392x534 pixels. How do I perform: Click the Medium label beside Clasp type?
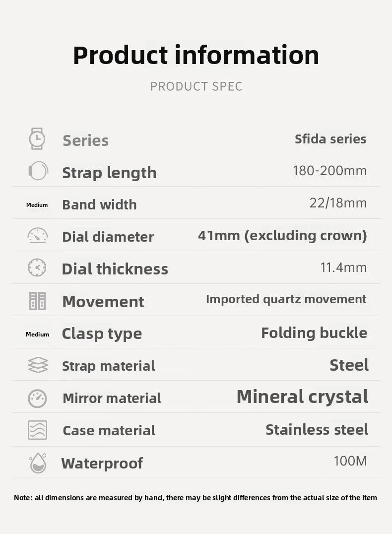point(38,334)
